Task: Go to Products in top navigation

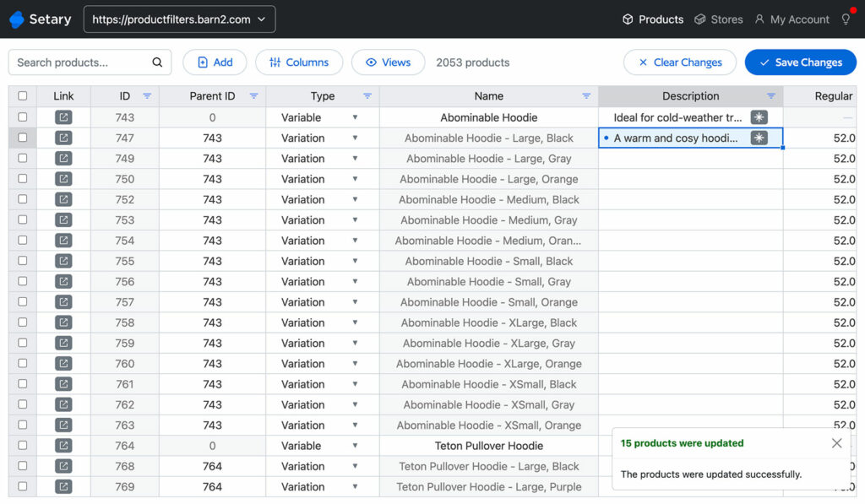Action: click(653, 19)
